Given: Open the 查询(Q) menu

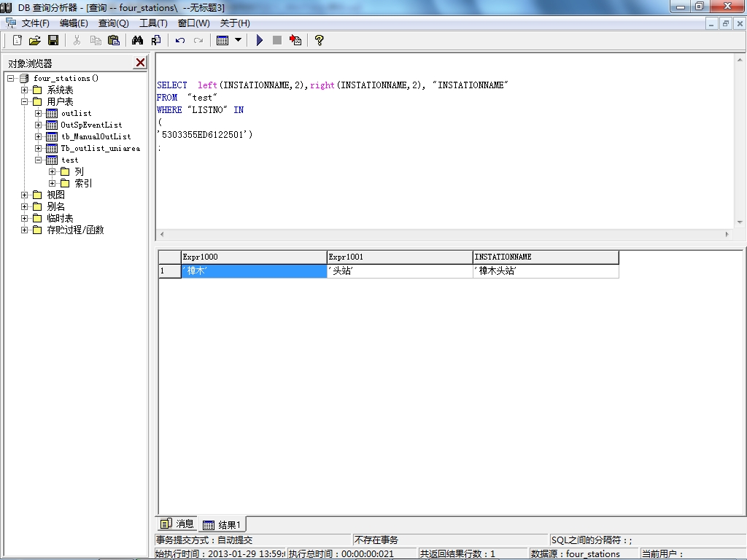Looking at the screenshot, I should point(113,23).
